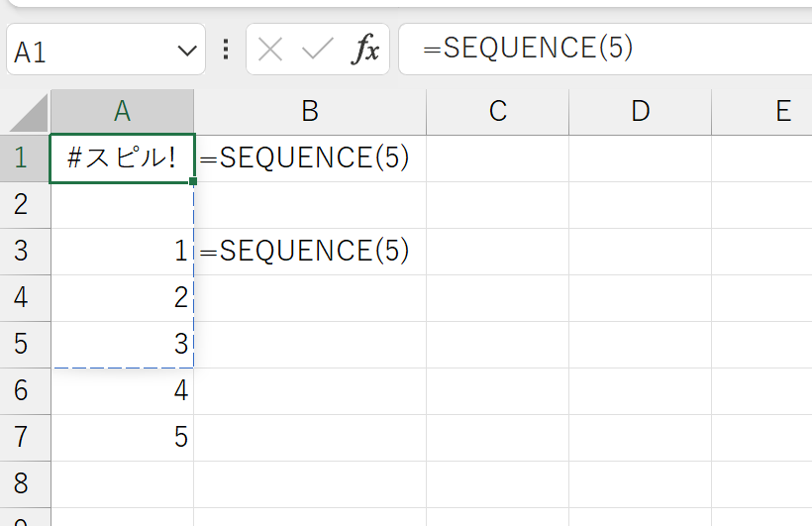
Task: Select column D header
Action: tap(641, 111)
